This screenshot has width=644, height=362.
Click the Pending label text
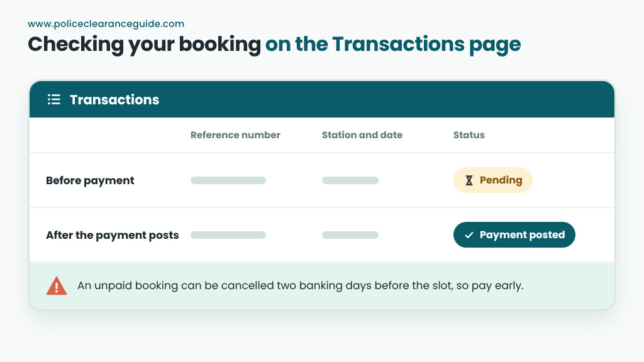click(501, 180)
